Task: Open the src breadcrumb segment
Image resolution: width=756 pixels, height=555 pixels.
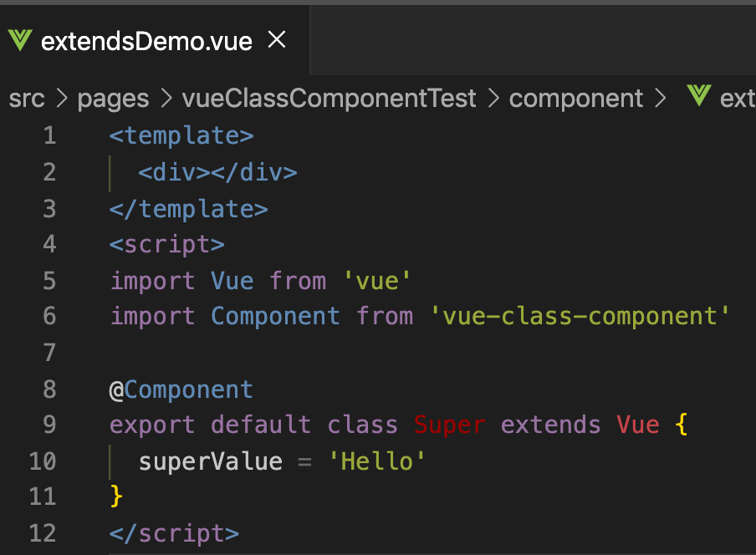Action: (27, 99)
